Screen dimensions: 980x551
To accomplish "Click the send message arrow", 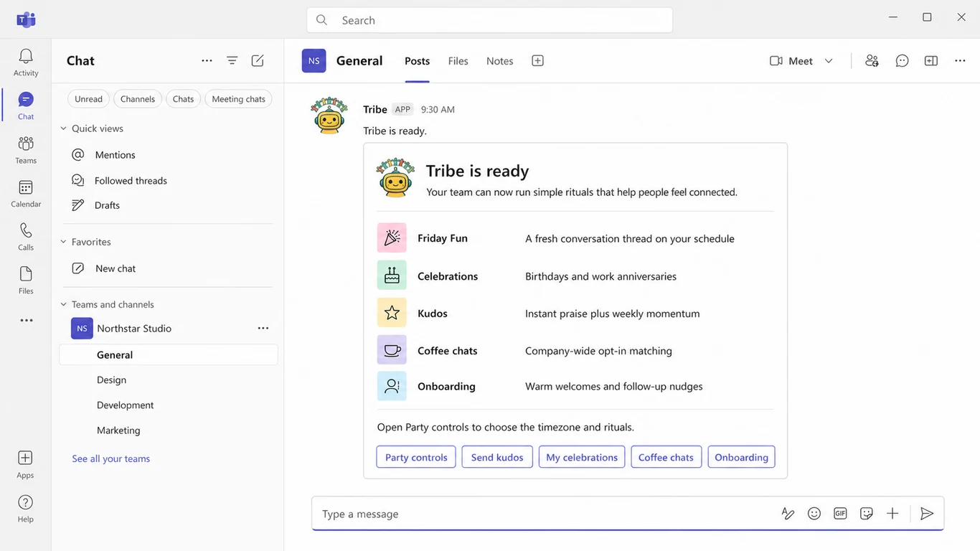I will (x=927, y=514).
